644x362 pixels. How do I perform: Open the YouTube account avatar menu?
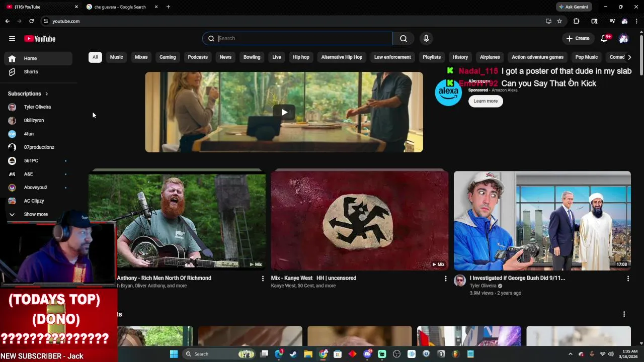click(x=623, y=38)
